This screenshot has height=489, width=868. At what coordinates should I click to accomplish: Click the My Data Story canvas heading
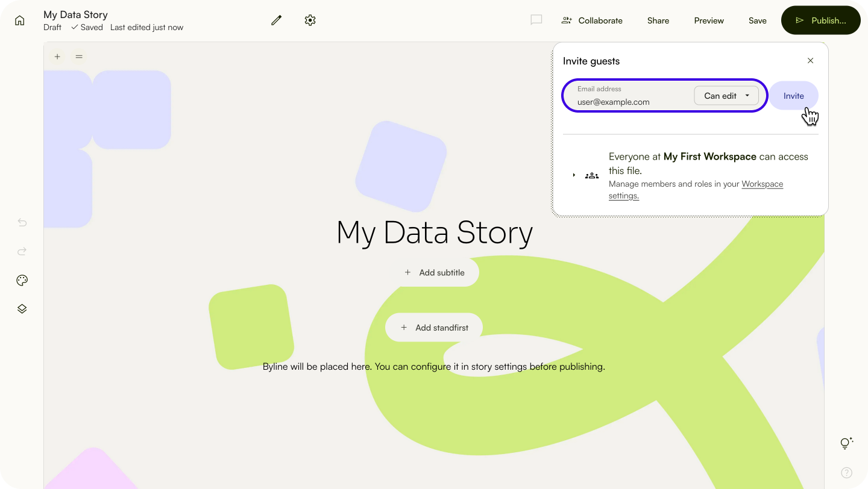[x=435, y=232]
